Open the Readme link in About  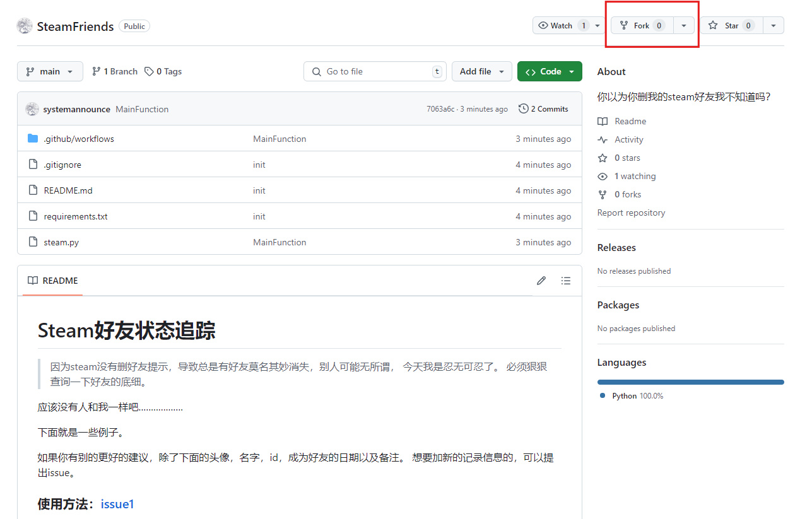[x=622, y=121]
